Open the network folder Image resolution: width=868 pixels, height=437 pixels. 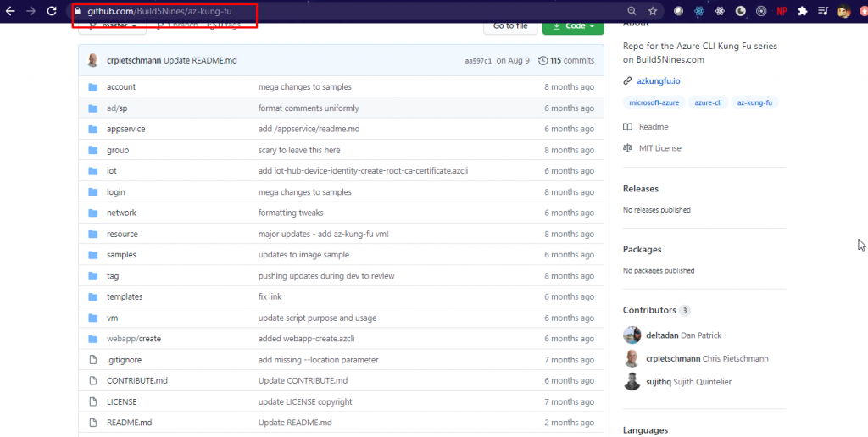(121, 213)
